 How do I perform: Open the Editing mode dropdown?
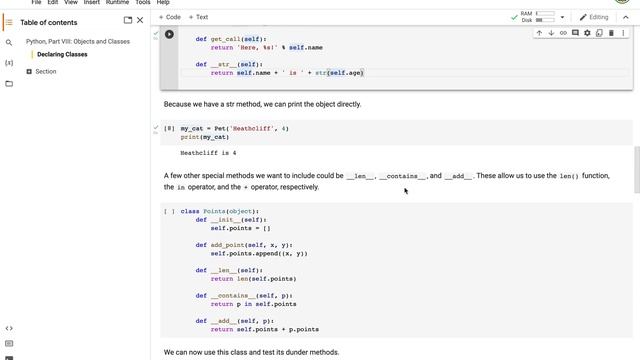click(594, 17)
